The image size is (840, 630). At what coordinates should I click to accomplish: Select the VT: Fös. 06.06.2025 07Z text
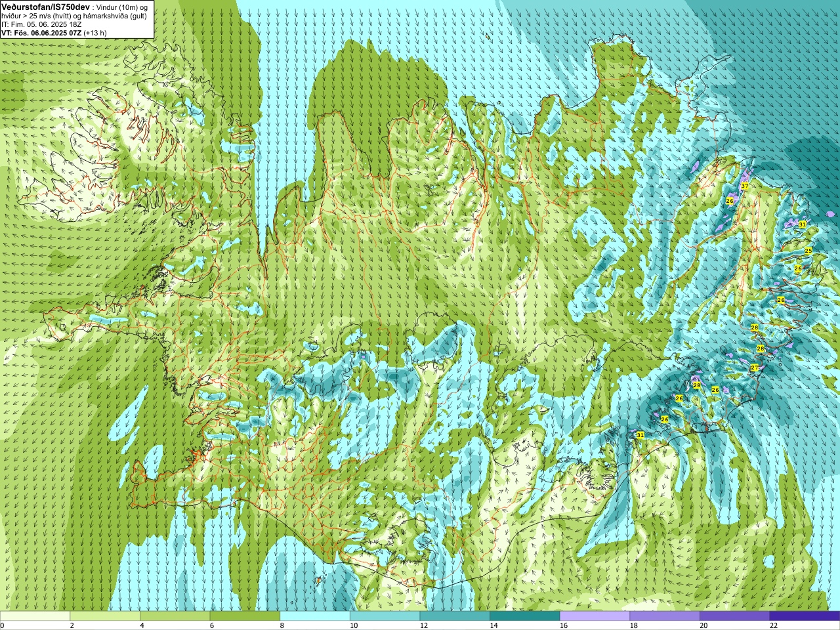point(41,33)
